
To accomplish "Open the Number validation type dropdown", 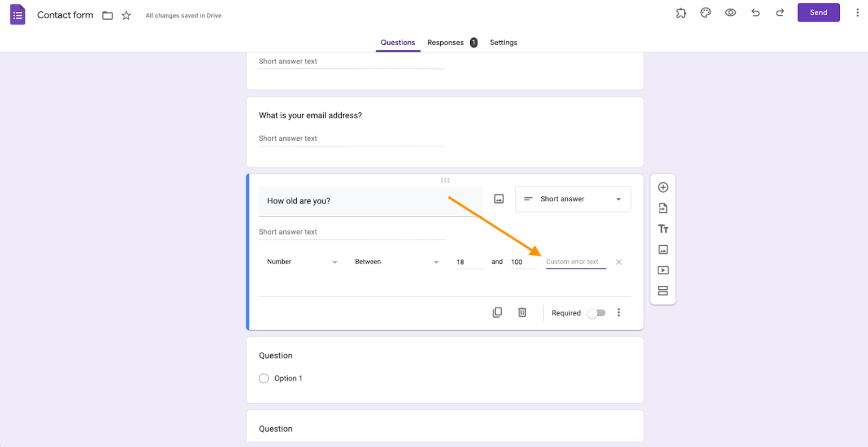I will coord(302,262).
